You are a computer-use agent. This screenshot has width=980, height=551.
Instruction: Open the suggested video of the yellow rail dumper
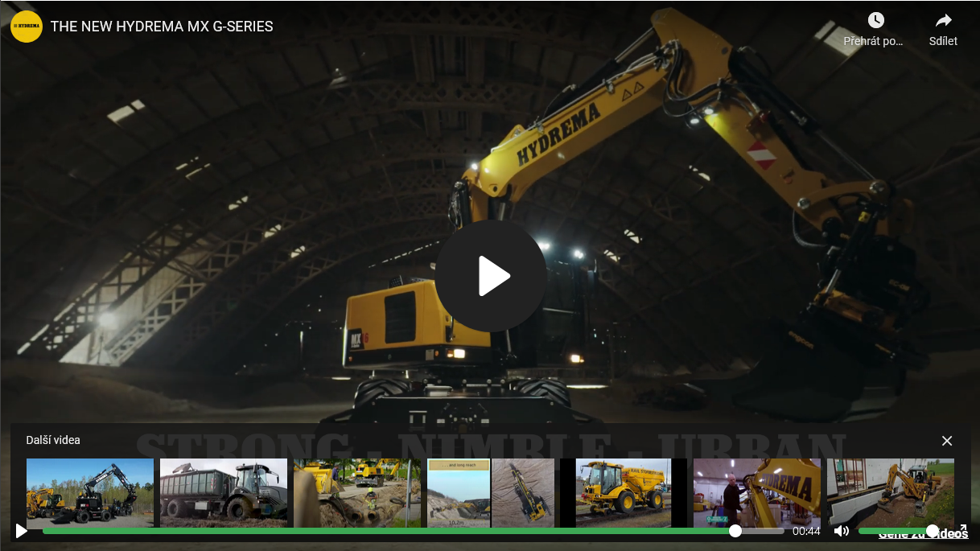(624, 493)
